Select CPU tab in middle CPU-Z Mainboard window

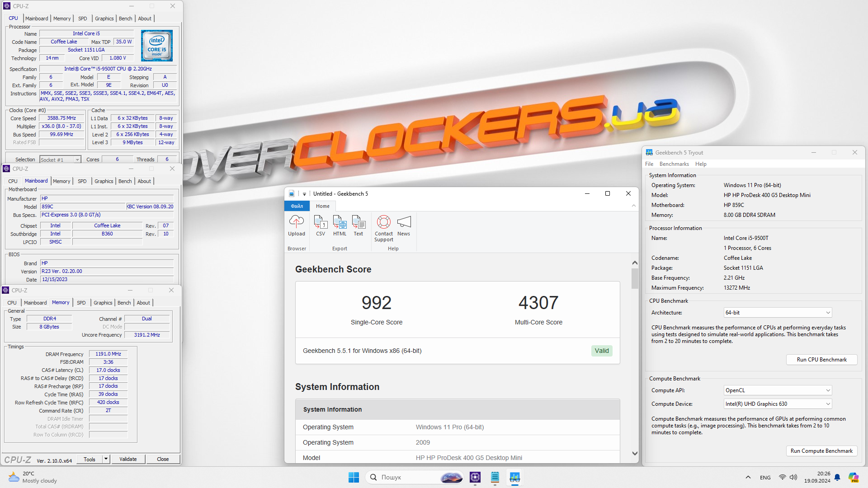(x=13, y=181)
